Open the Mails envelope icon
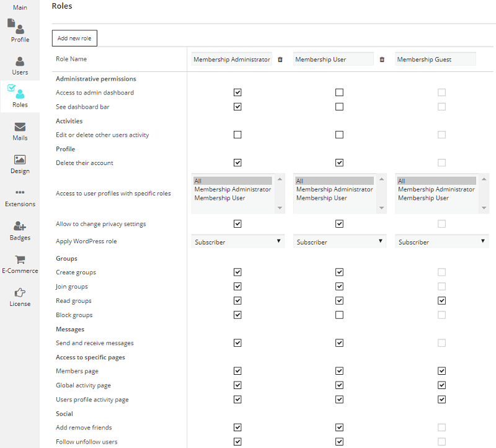Screen dimensions: 496x448 coord(20,127)
